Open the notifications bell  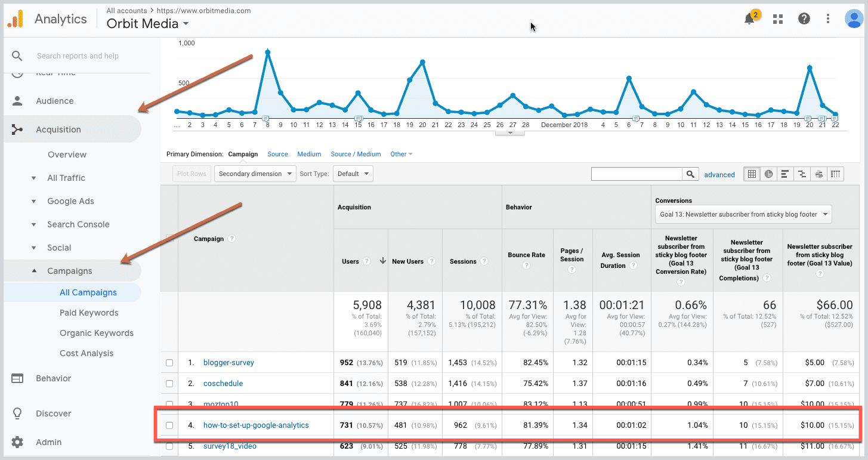click(750, 19)
